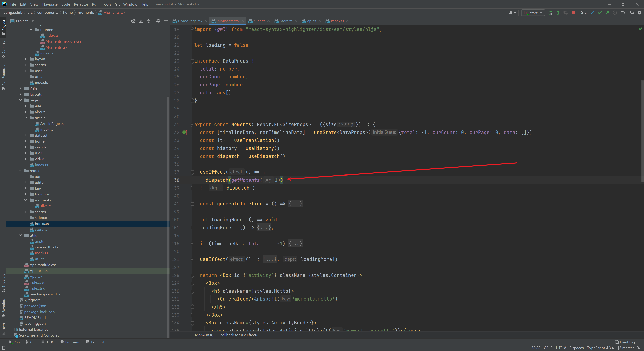The width and height of the screenshot is (644, 351).
Task: Expand all nodes in Project panel
Action: click(141, 21)
